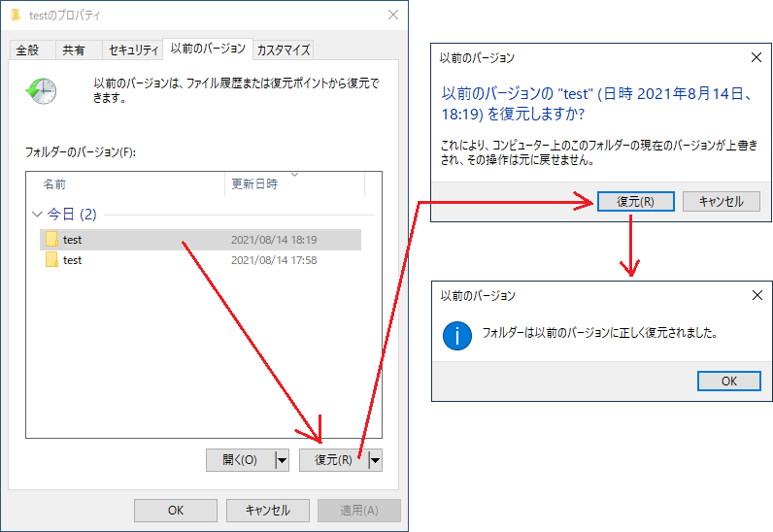
Task: Select the test version name dated 17:58
Action: [73, 260]
